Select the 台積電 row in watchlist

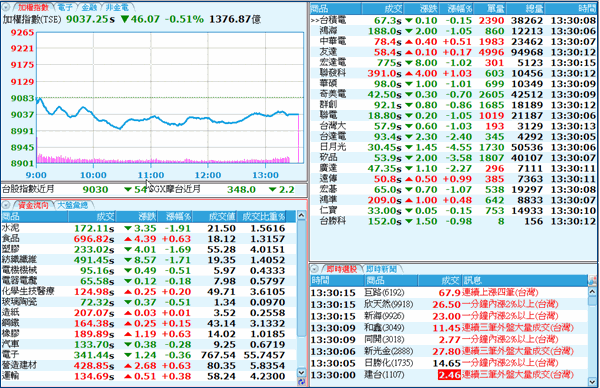click(x=453, y=20)
